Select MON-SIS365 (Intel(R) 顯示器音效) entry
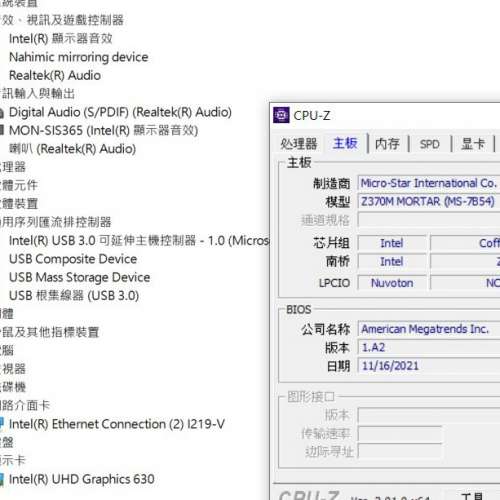 [103, 130]
